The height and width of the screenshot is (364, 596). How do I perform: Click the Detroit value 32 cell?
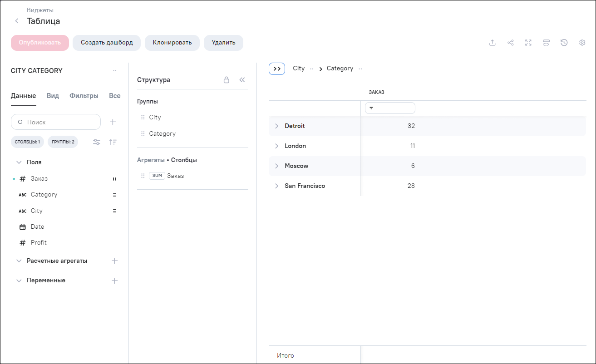(411, 126)
